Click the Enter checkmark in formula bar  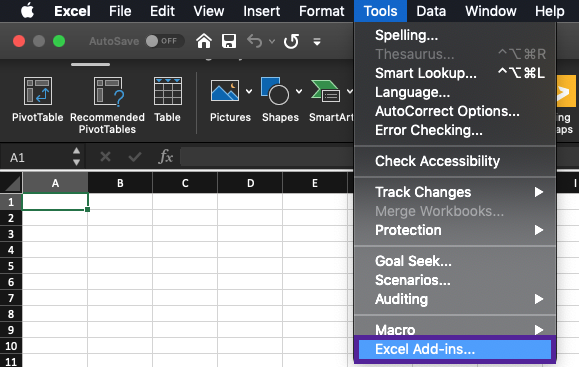(135, 157)
